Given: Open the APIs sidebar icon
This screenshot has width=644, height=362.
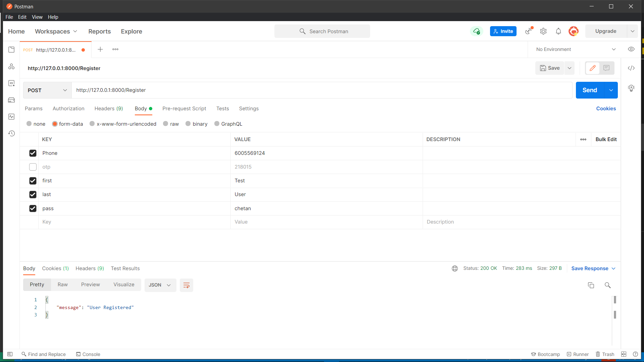Looking at the screenshot, I should 11,66.
